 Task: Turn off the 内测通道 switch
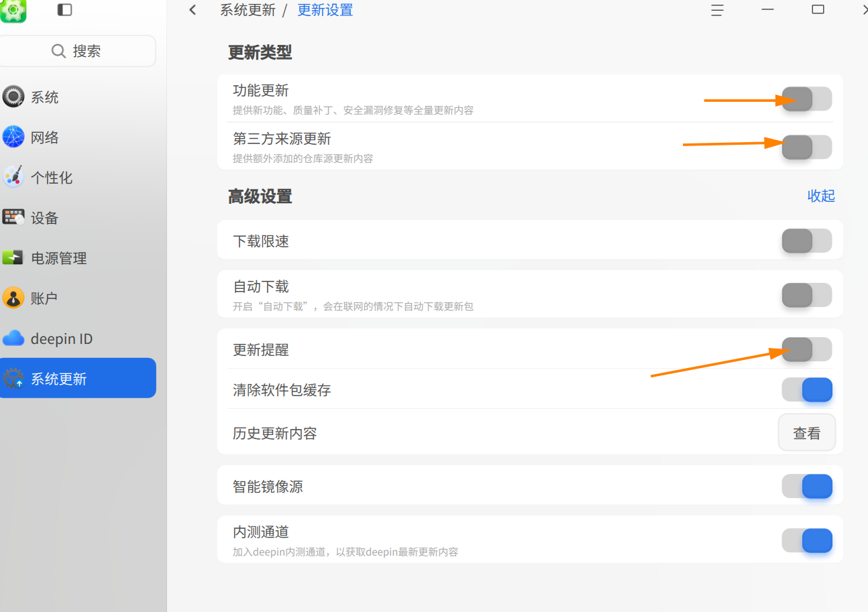point(806,540)
